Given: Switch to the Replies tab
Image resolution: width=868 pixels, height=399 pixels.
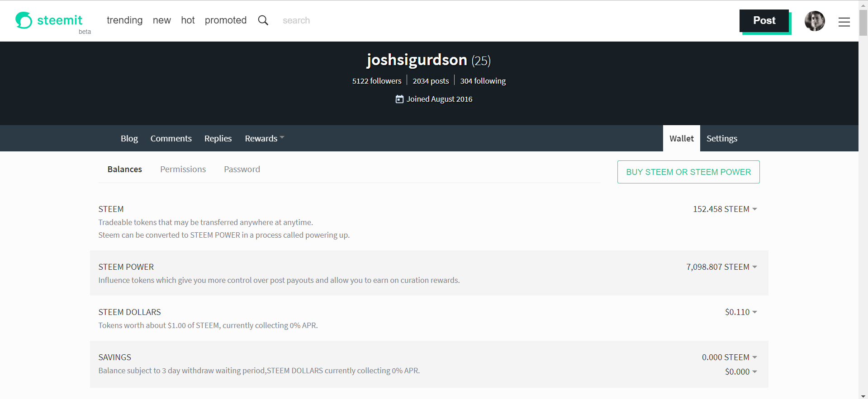Looking at the screenshot, I should 218,138.
